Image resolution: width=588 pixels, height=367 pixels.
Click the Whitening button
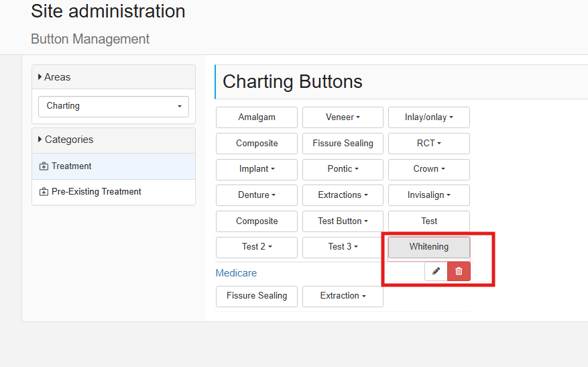pyautogui.click(x=429, y=247)
